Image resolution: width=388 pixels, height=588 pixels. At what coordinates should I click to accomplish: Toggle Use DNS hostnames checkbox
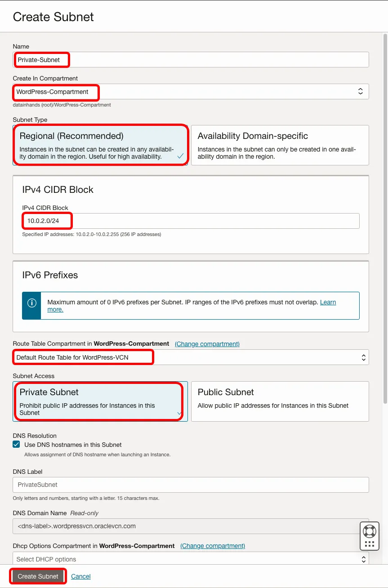point(17,444)
